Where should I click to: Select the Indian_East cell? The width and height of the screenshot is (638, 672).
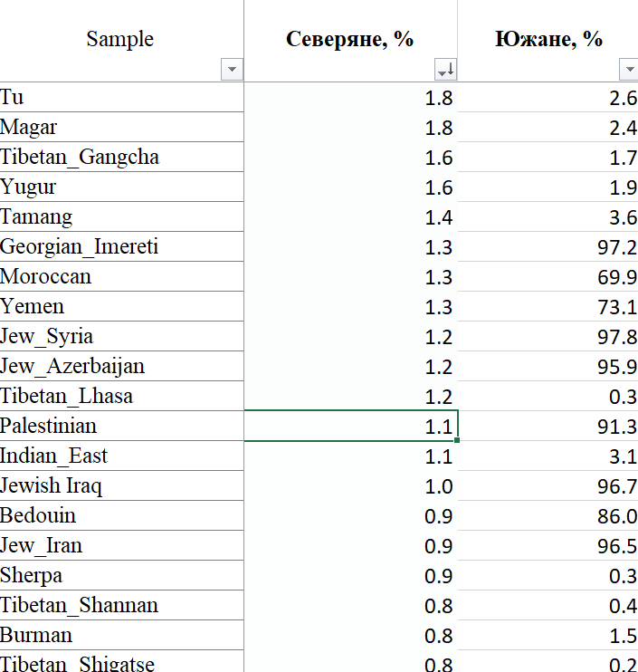pos(121,456)
